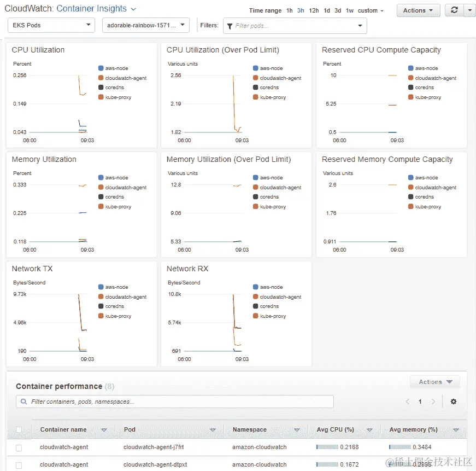
Task: Tick the select-all containers checkbox
Action: click(x=19, y=429)
